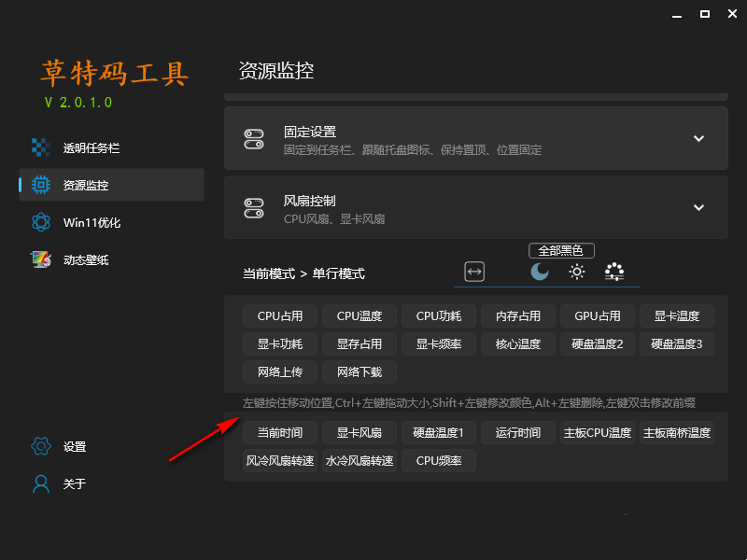Open 透明任务栏 in sidebar
This screenshot has width=747, height=560.
coord(91,147)
